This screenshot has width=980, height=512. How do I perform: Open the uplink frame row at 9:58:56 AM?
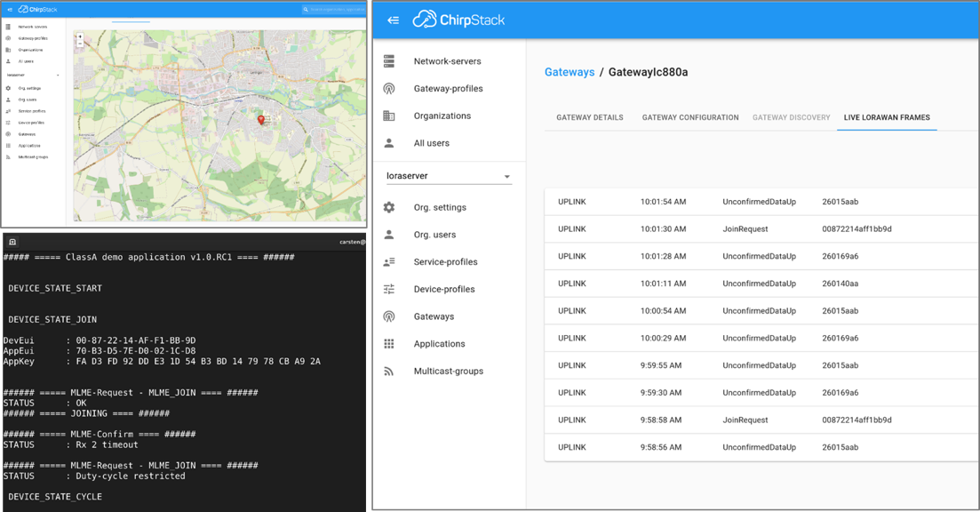[x=761, y=448]
